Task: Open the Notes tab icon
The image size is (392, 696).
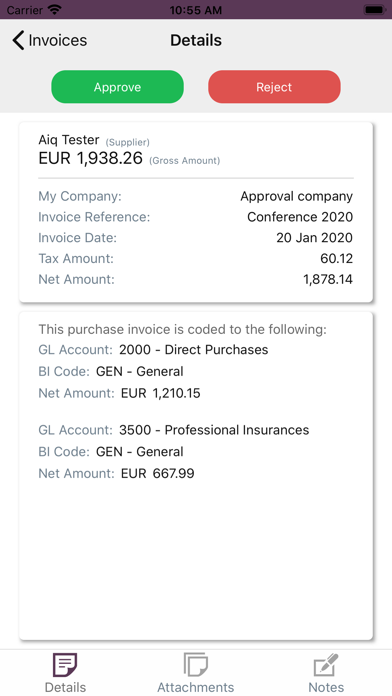Action: pyautogui.click(x=326, y=664)
